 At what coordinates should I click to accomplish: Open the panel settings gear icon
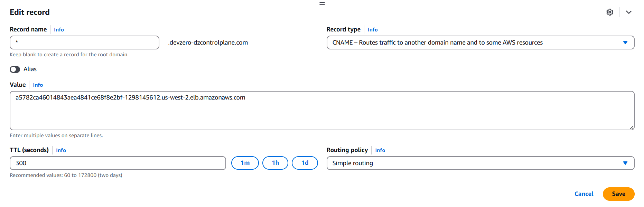609,12
